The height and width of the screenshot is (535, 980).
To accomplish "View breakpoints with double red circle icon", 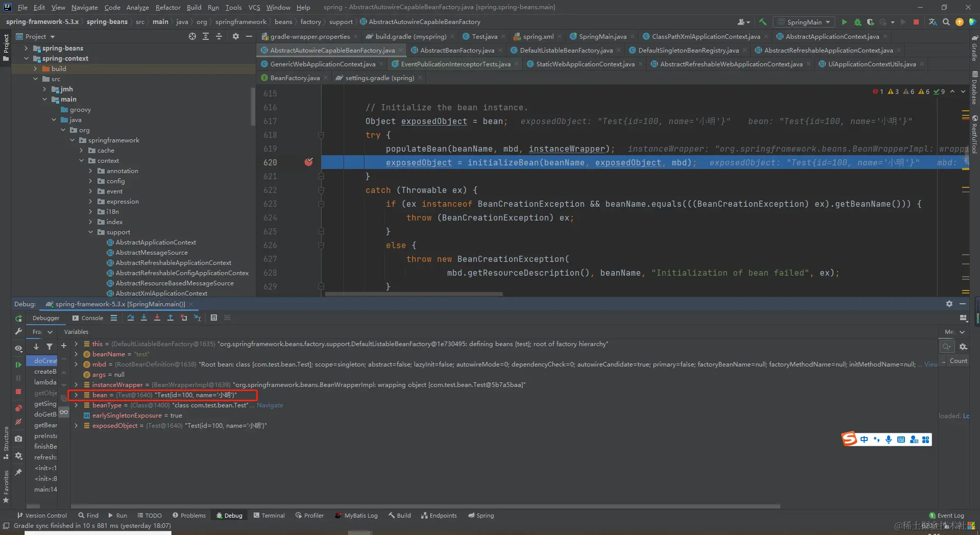I will 18,408.
